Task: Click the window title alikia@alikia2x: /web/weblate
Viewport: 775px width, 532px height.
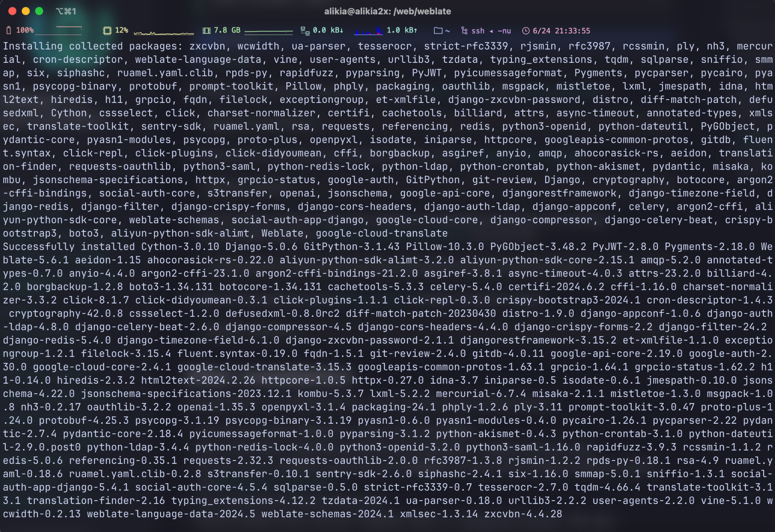Action: coord(387,11)
